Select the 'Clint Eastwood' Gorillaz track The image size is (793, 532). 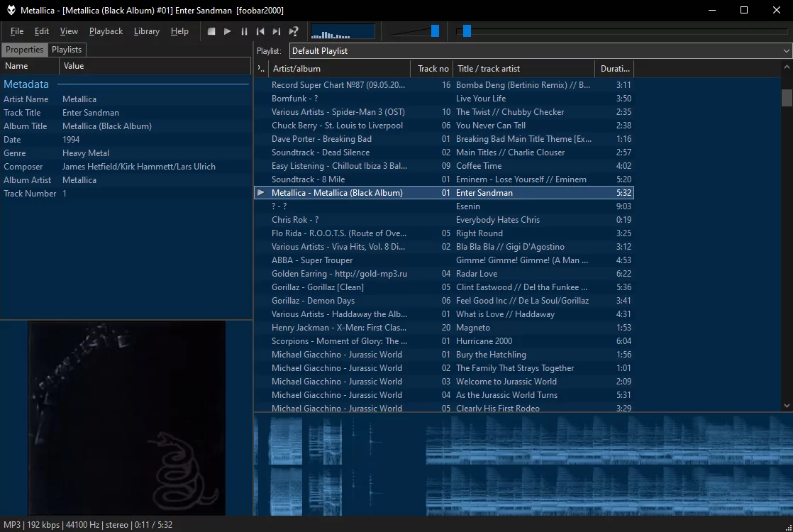click(x=444, y=287)
